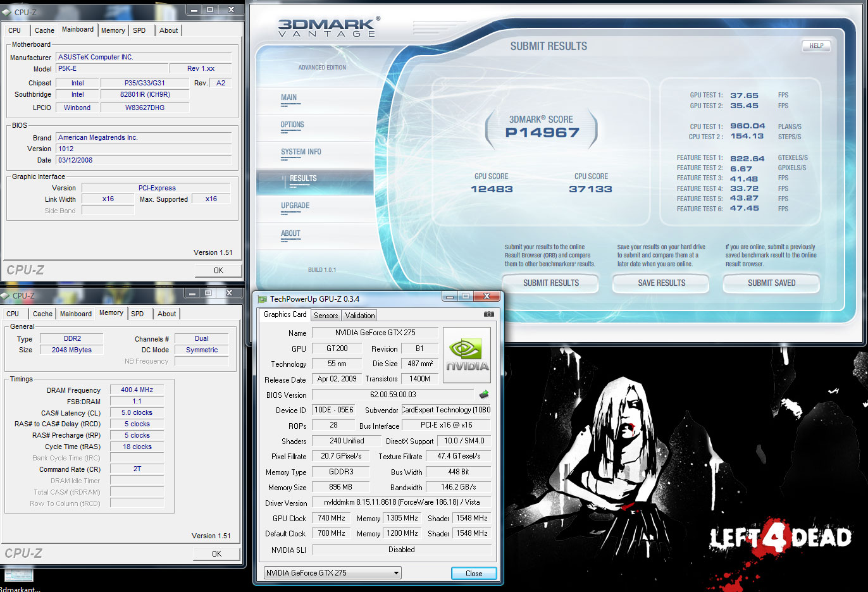
Task: Click the GPU TEST 1 value 37.65
Action: [x=744, y=96]
